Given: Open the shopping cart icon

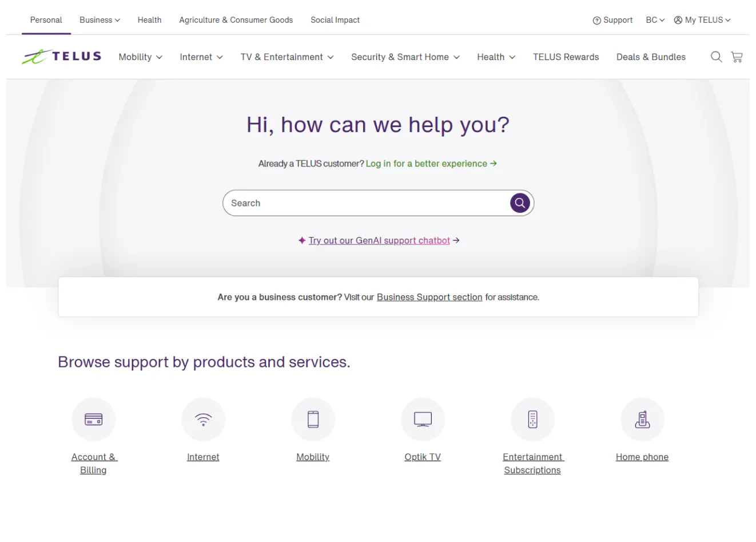Looking at the screenshot, I should tap(737, 57).
